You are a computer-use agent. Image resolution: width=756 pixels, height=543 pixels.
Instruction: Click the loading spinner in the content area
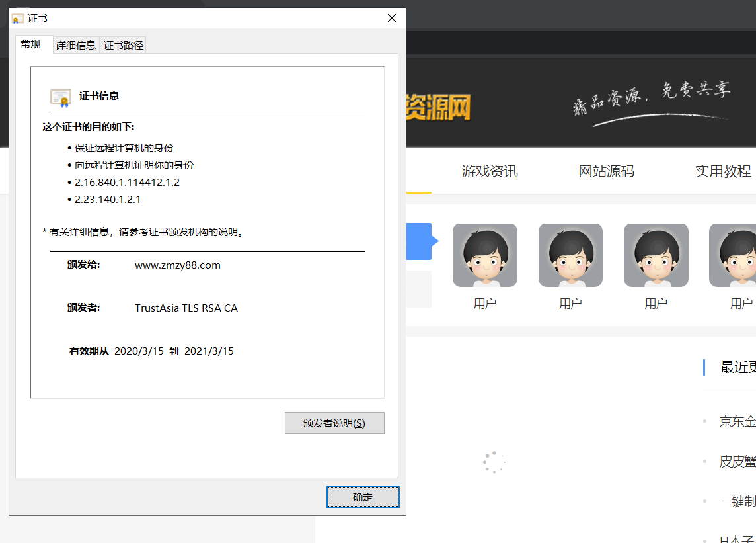(494, 462)
